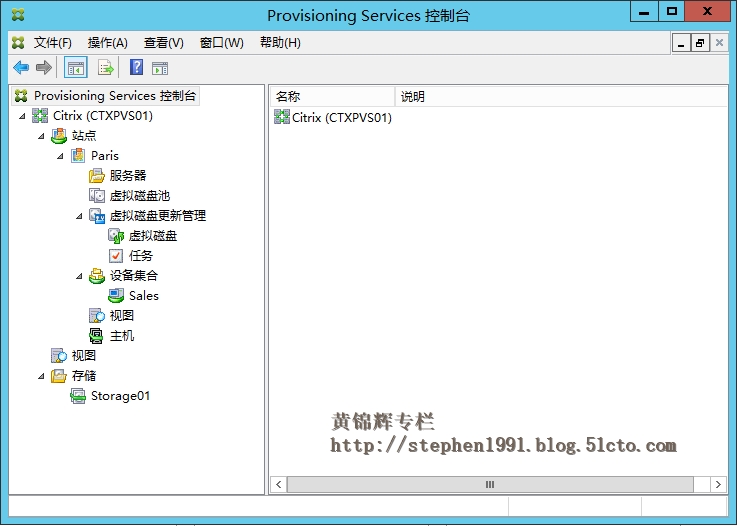Open the 查看(V) menu

(x=164, y=43)
